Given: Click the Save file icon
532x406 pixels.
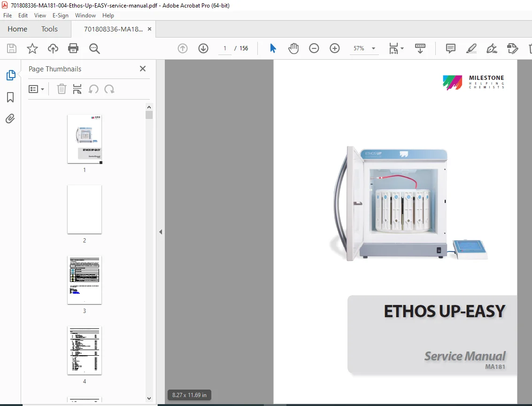Looking at the screenshot, I should (x=12, y=48).
